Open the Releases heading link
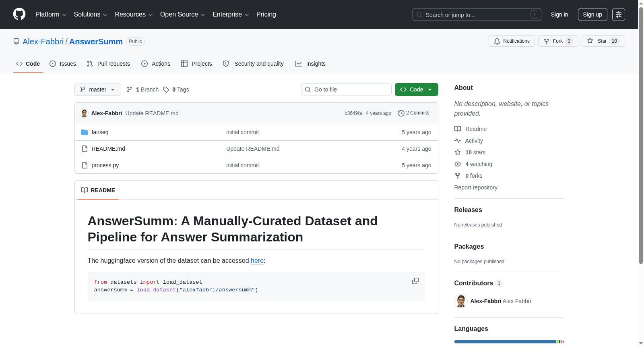This screenshot has width=644, height=347. [468, 210]
